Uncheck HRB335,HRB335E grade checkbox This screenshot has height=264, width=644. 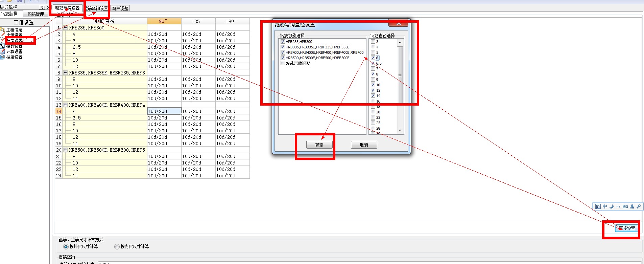(x=283, y=47)
